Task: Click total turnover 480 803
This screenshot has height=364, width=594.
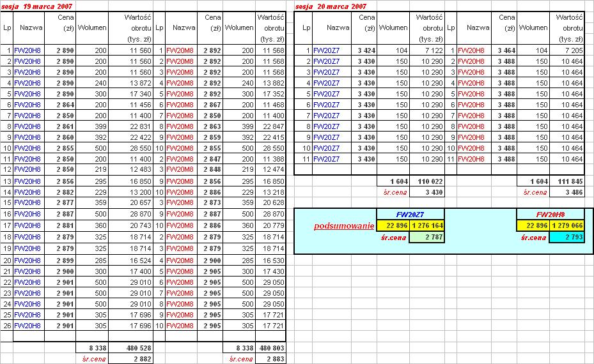Action: coord(270,348)
